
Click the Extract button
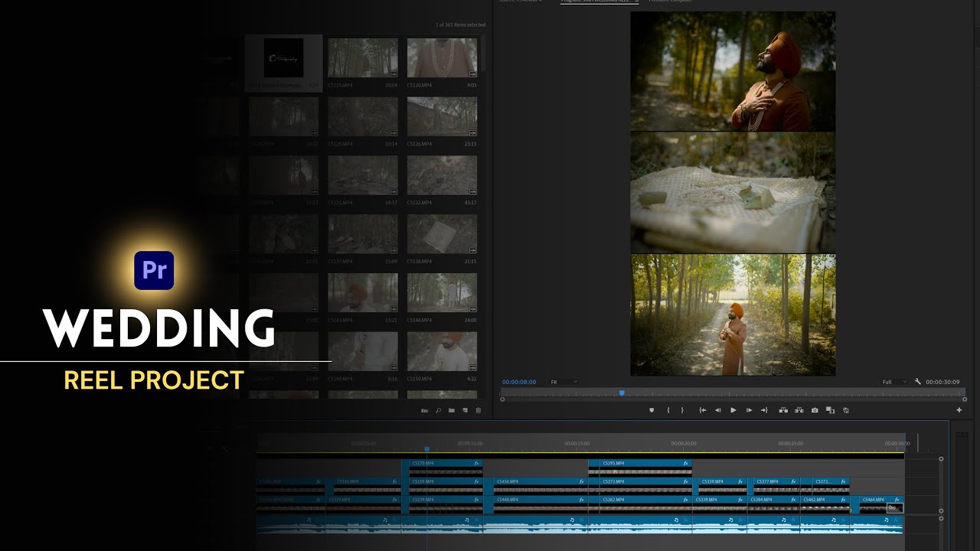pos(799,410)
